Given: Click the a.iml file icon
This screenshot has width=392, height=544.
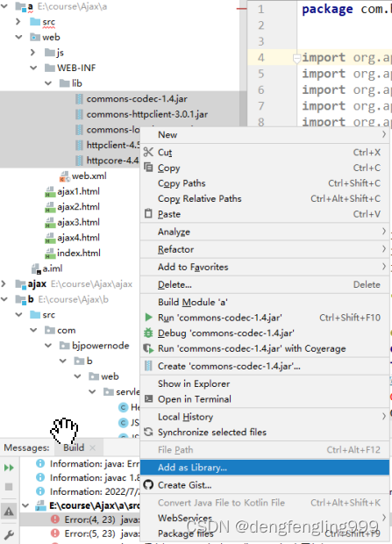Looking at the screenshot, I should pyautogui.click(x=37, y=268).
